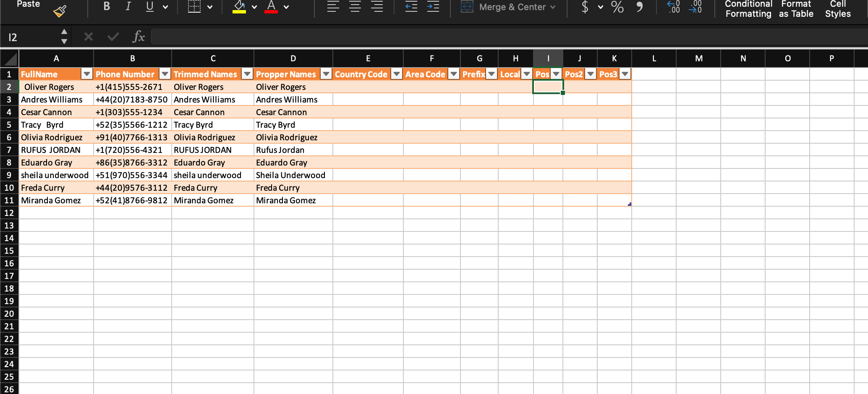The width and height of the screenshot is (868, 394).
Task: Open the borders dropdown arrow
Action: point(210,7)
